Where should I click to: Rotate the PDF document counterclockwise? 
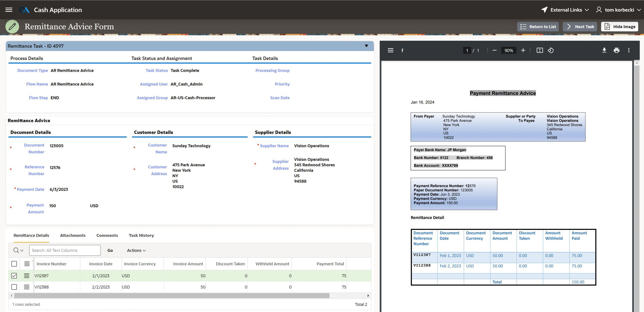pos(551,50)
